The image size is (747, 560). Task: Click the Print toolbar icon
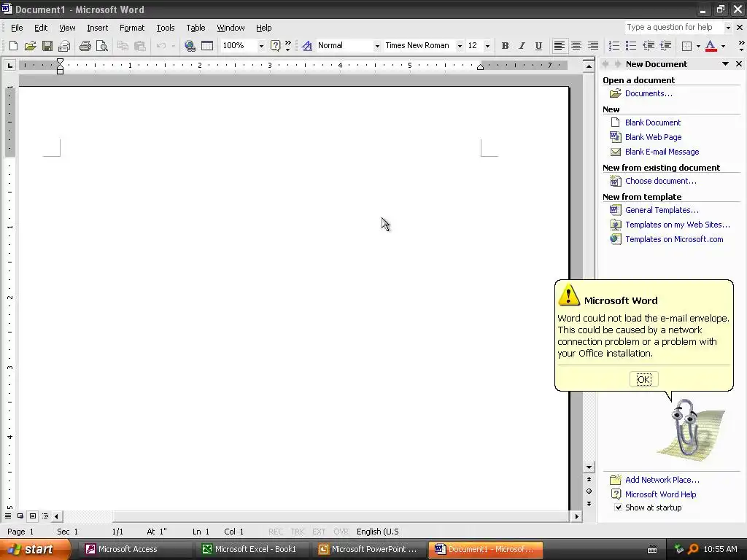(85, 46)
